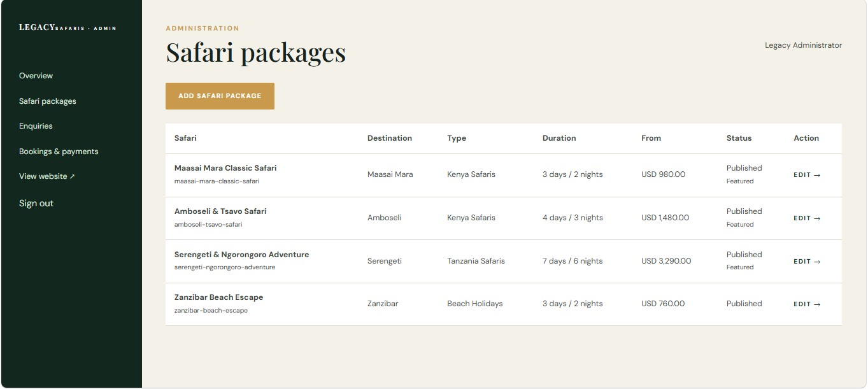Edit the Serengeti & Ngorongoro Adventure row
Viewport: 868px width, 389px height.
pos(807,262)
